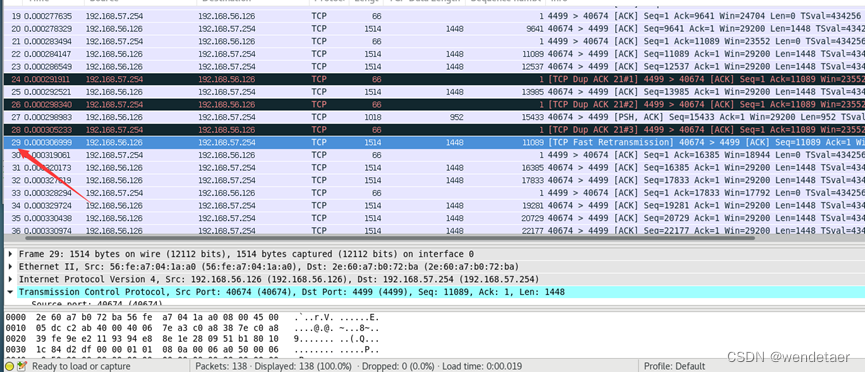Open expert info via yellow status circle
The width and height of the screenshot is (865, 372).
[9, 366]
